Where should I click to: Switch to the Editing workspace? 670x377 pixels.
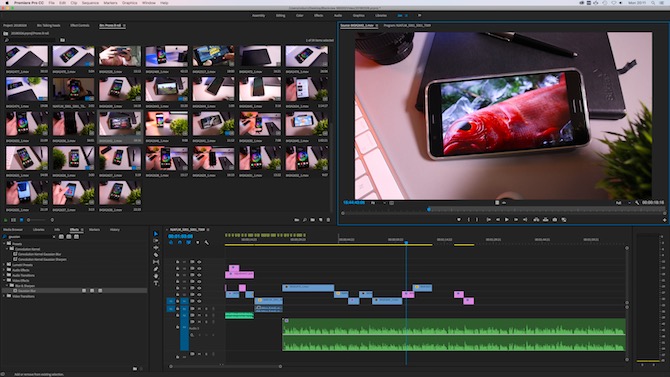click(280, 15)
